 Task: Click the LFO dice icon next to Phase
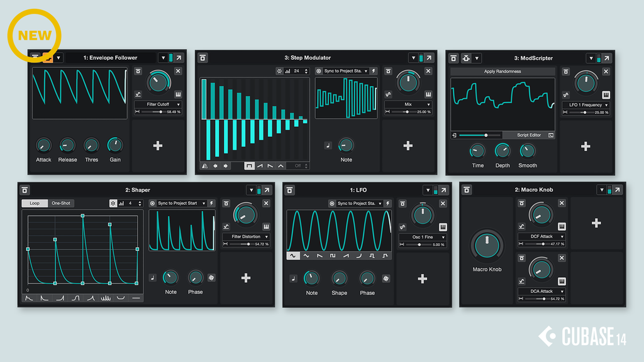click(x=386, y=278)
